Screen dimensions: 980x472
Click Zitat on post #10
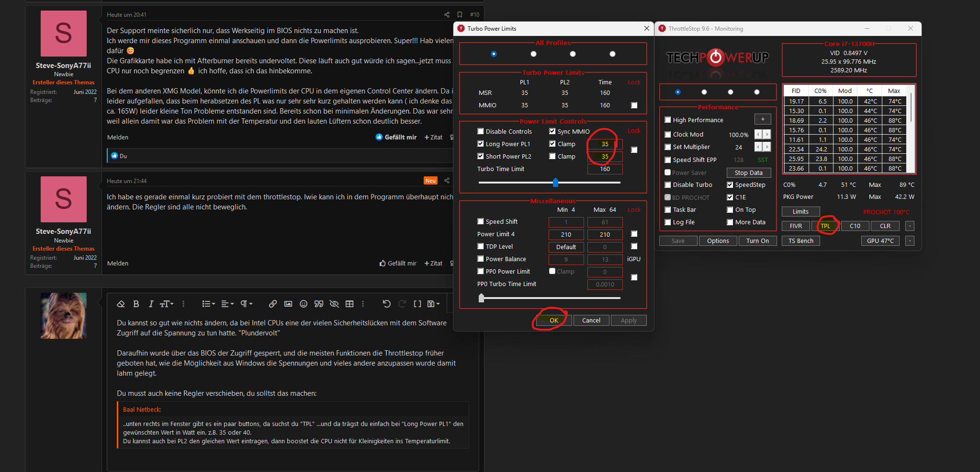(433, 137)
